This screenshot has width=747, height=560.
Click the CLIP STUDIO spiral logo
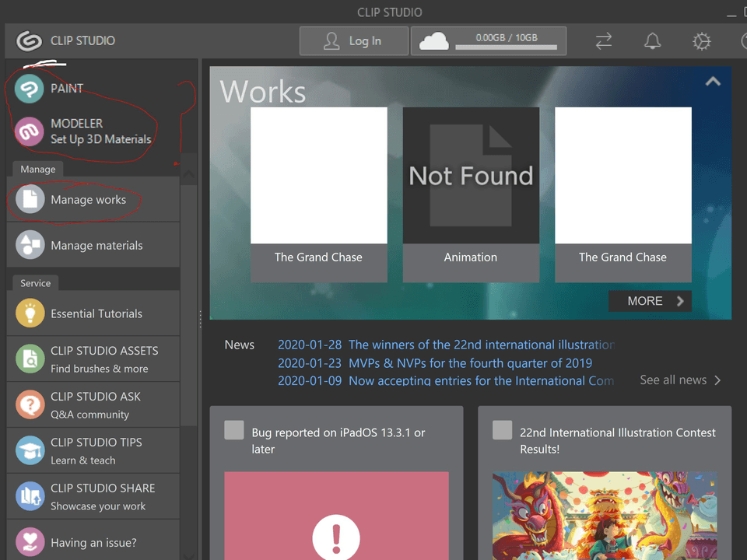29,40
